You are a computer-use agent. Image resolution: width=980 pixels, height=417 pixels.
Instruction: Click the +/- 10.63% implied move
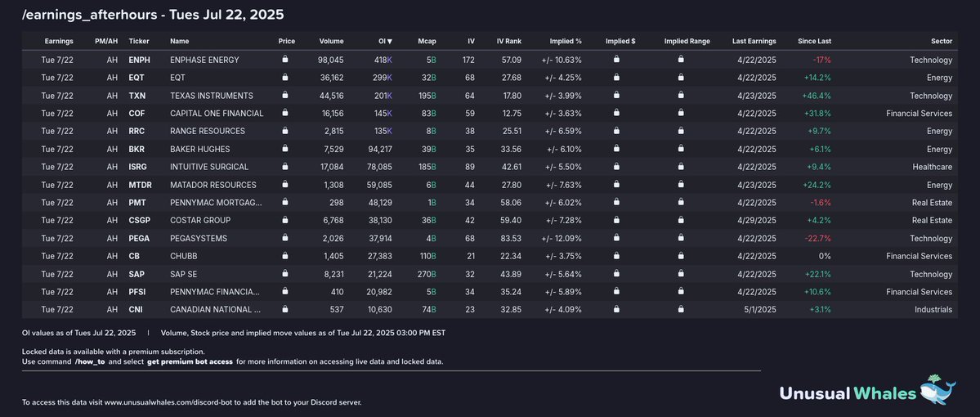562,60
